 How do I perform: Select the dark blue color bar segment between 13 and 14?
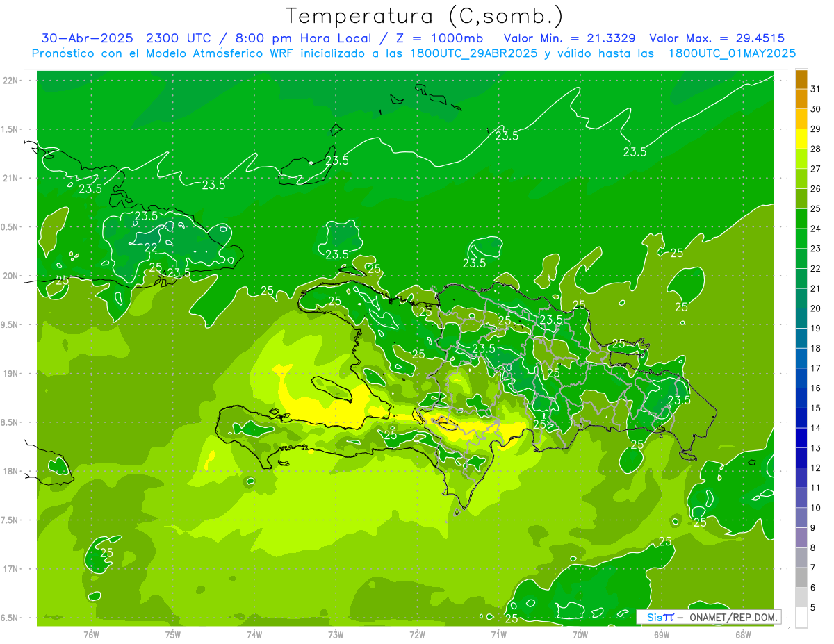[x=801, y=438]
